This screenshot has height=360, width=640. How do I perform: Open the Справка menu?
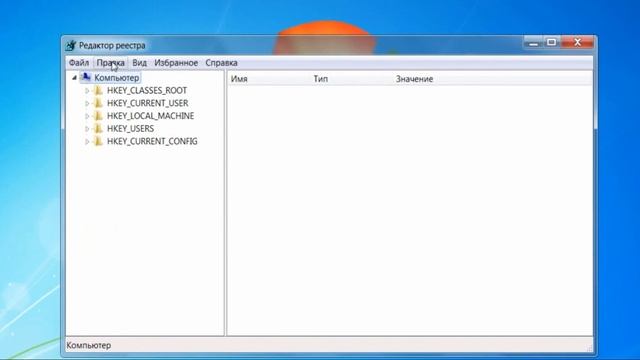(221, 63)
